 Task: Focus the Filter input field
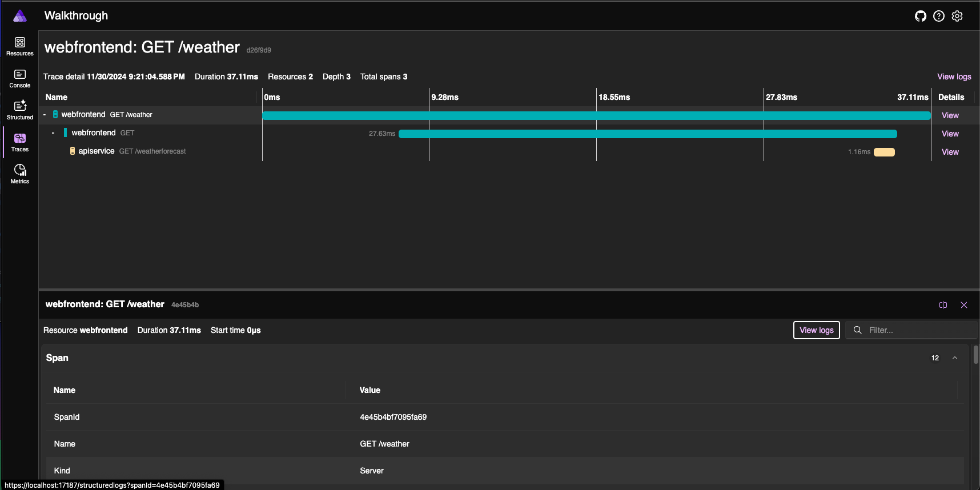coord(919,330)
